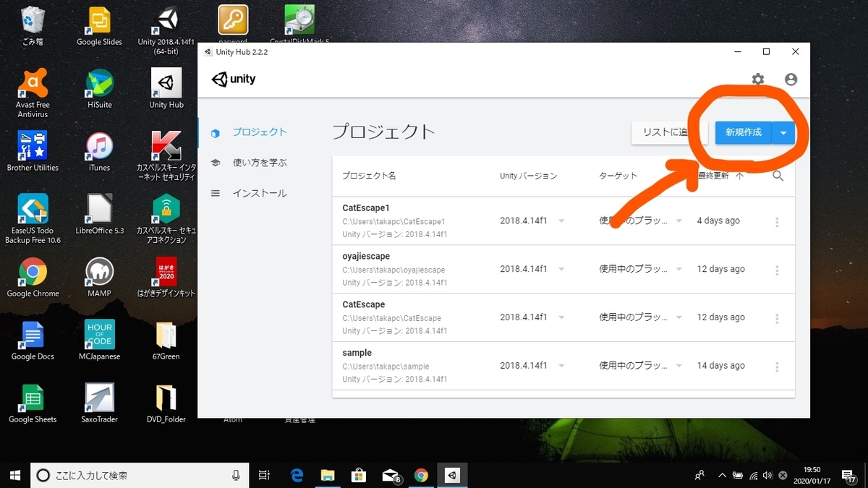Viewport: 868px width, 488px height.
Task: Open Unity version dropdown for oyajiescape
Action: click(x=561, y=269)
